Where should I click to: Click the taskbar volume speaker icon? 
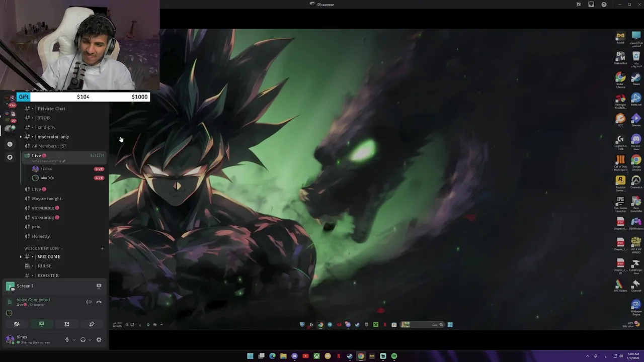(x=621, y=356)
